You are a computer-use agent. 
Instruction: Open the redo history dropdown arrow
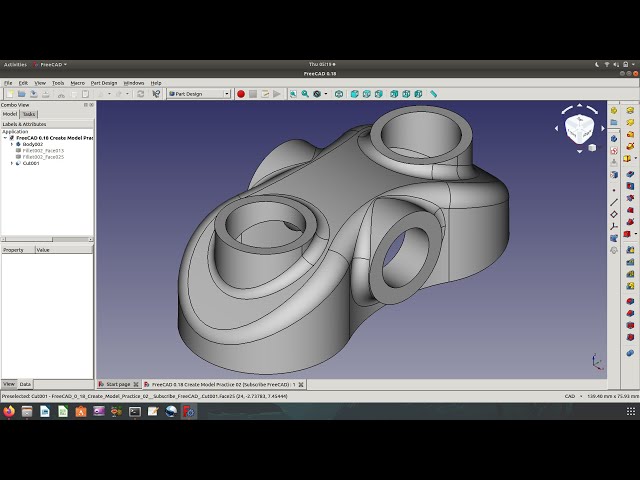coord(128,94)
